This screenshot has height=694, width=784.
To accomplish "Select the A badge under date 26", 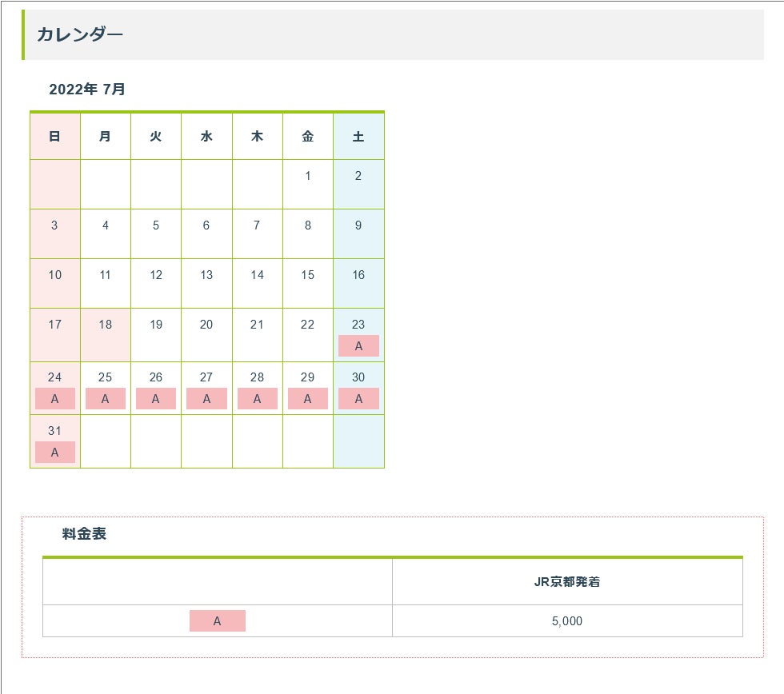I will (156, 399).
